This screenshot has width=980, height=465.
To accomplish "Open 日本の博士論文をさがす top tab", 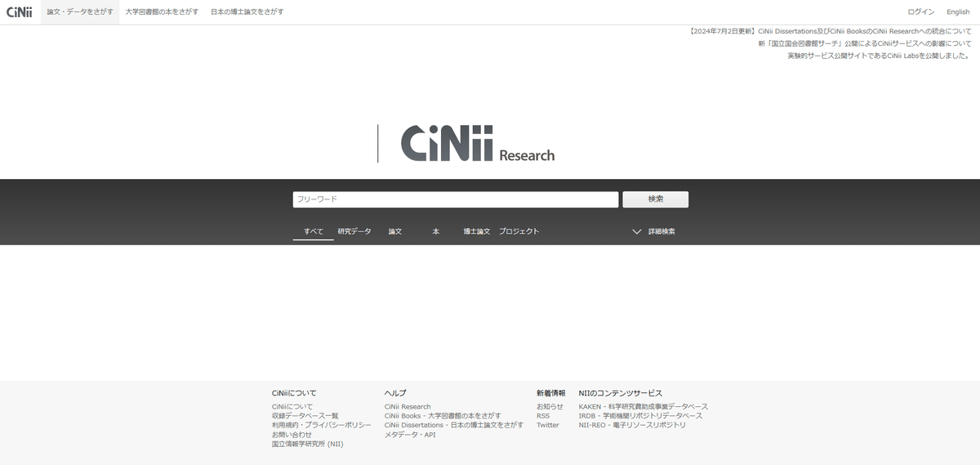I will [247, 12].
